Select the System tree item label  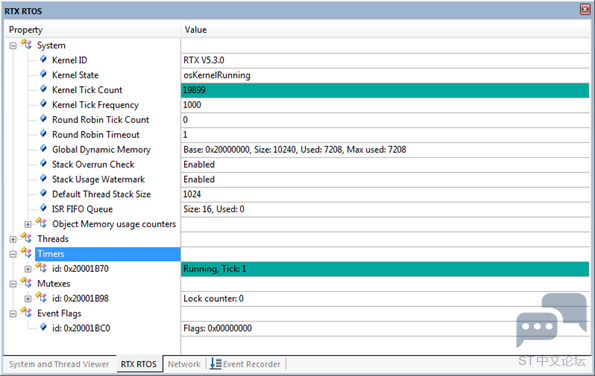[x=51, y=46]
